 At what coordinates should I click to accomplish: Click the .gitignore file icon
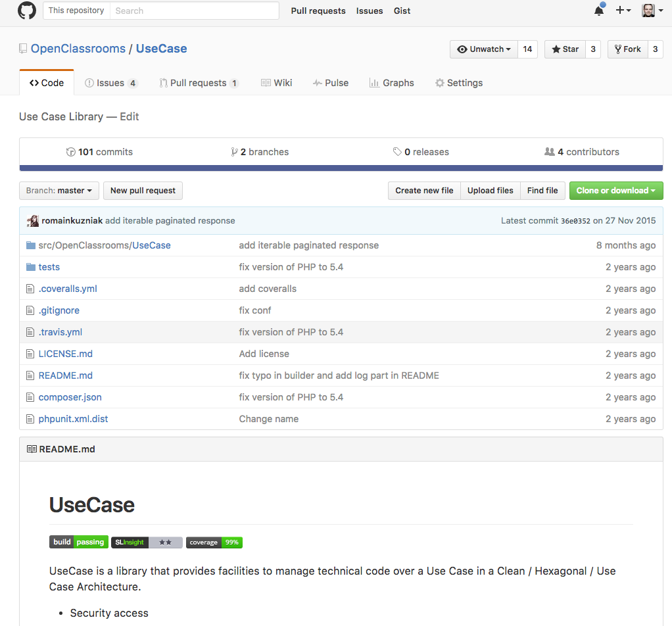(30, 310)
